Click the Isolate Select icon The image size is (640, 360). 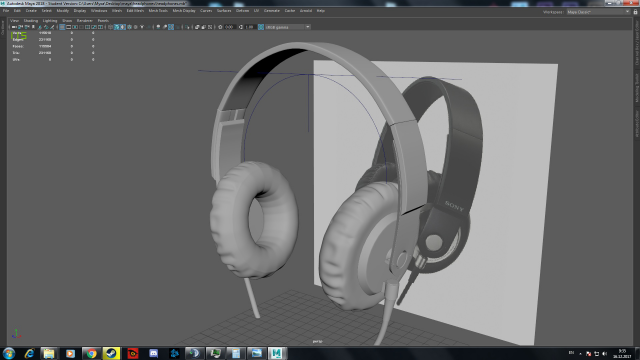pyautogui.click(x=187, y=27)
